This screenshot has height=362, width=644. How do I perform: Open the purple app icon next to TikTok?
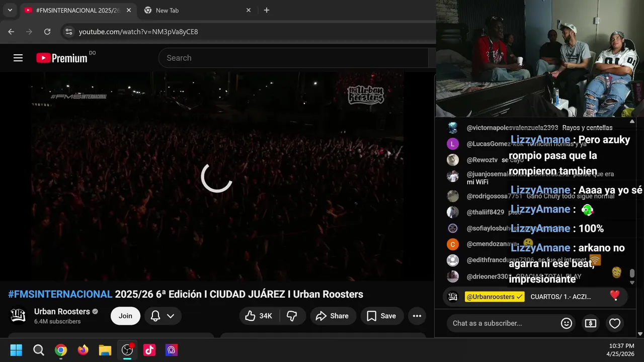pyautogui.click(x=172, y=350)
